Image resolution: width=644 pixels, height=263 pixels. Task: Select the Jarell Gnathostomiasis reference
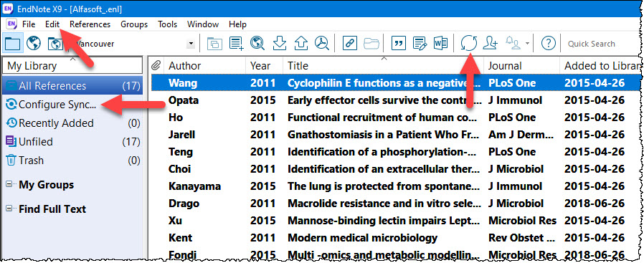tap(396, 135)
